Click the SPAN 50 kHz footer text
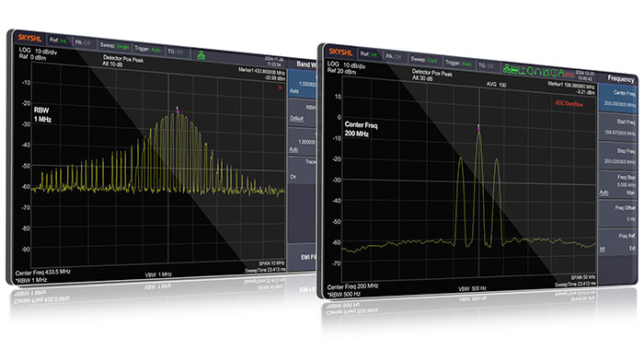The width and height of the screenshot is (644, 350). (582, 277)
